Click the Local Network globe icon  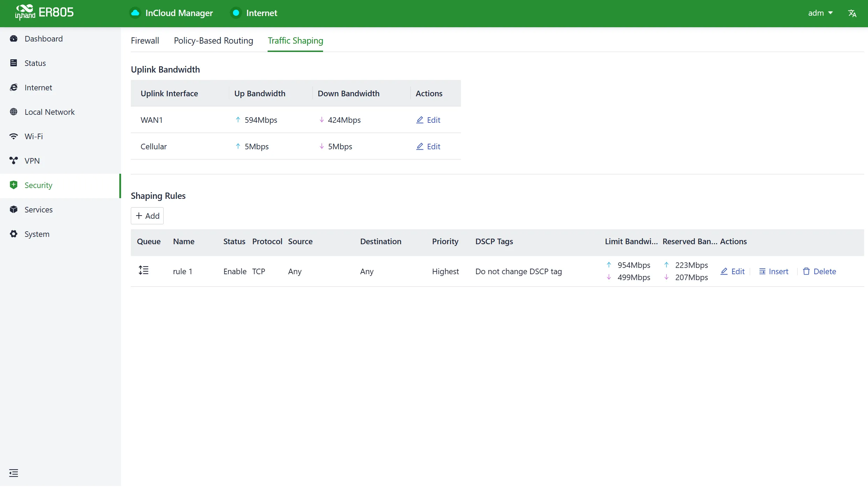(x=14, y=112)
